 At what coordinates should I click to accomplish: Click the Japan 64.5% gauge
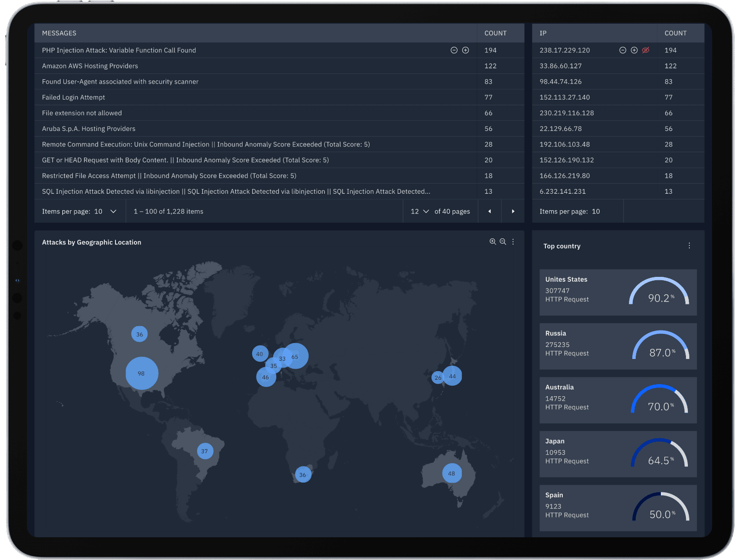pos(659,453)
